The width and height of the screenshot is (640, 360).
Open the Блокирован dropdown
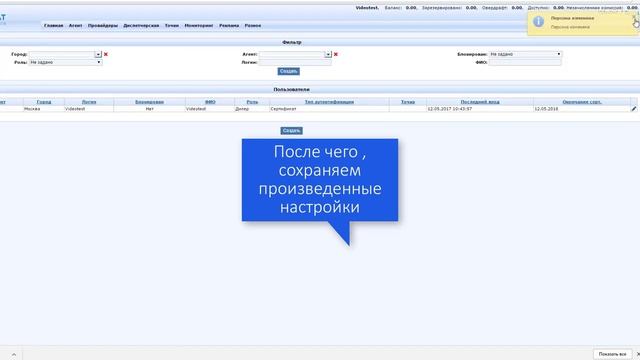[x=525, y=54]
